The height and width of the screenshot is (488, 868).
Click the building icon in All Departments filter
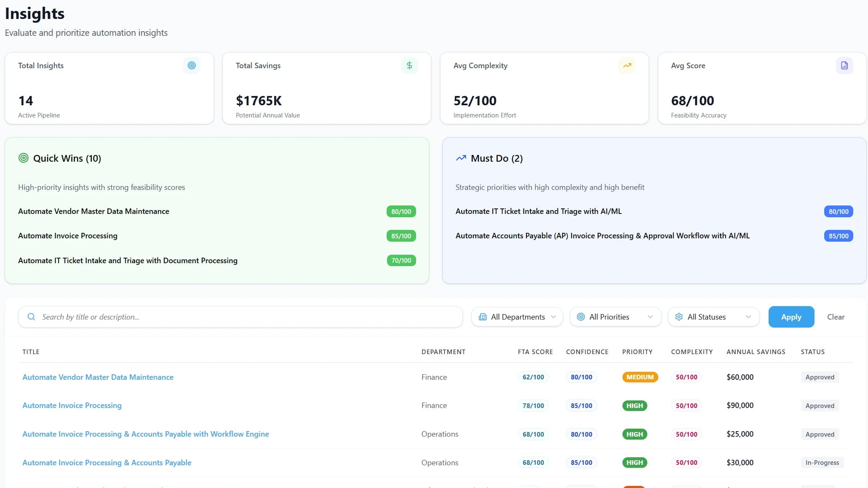[483, 317]
